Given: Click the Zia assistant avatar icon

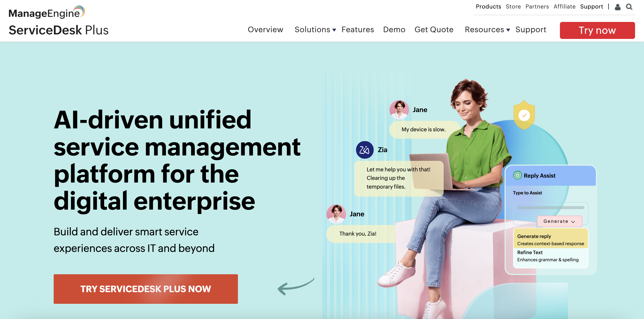Looking at the screenshot, I should click(365, 150).
